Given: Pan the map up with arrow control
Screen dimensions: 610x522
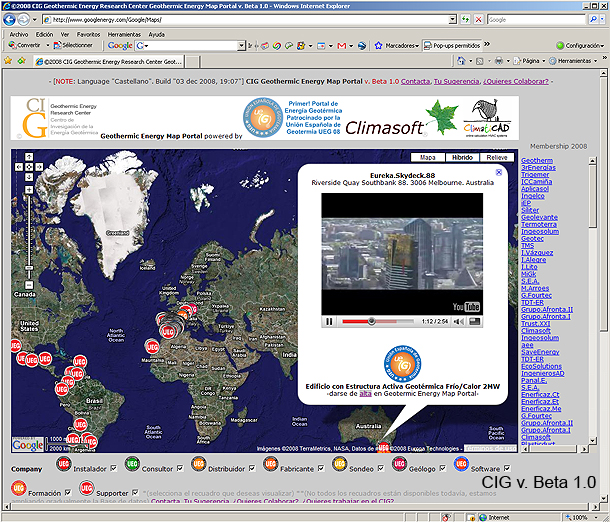Looking at the screenshot, I should pyautogui.click(x=29, y=157).
